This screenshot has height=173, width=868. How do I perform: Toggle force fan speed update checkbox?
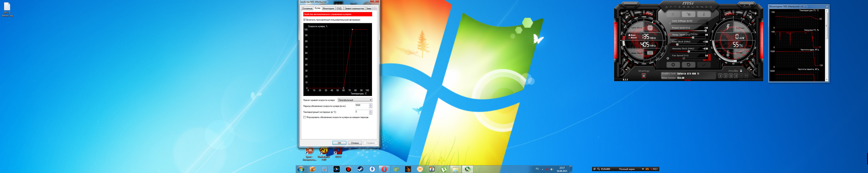pyautogui.click(x=305, y=117)
